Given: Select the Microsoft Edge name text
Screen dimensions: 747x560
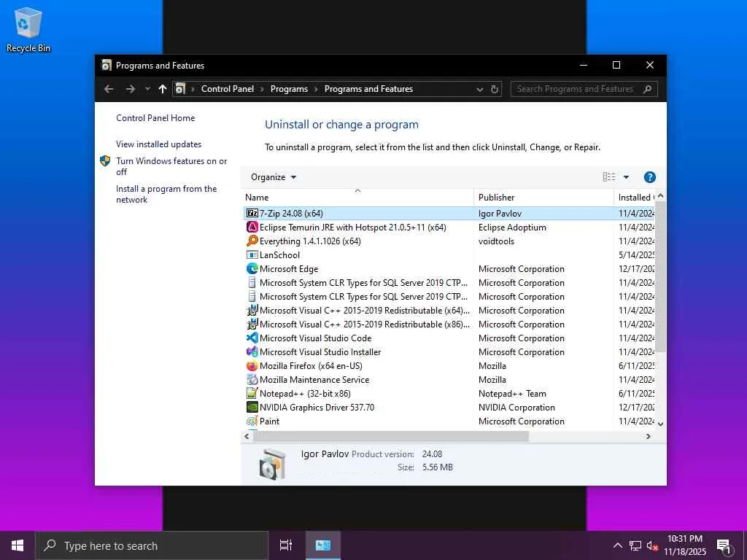Looking at the screenshot, I should [289, 269].
